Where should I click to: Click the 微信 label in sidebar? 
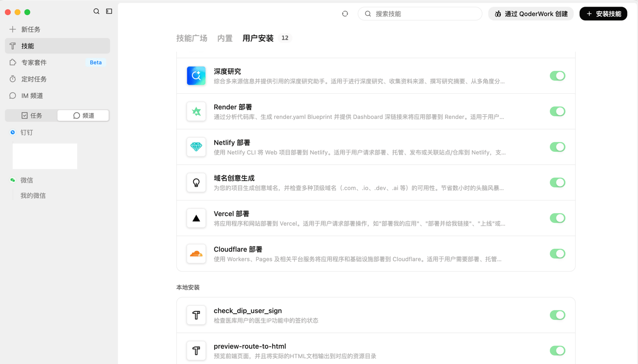27,181
